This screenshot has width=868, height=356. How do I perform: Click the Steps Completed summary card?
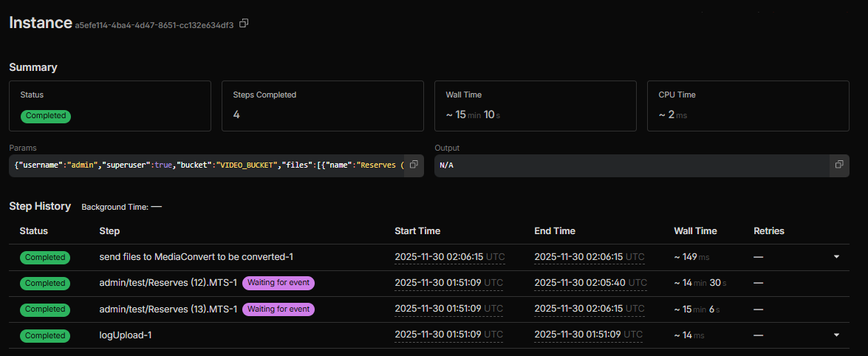323,106
